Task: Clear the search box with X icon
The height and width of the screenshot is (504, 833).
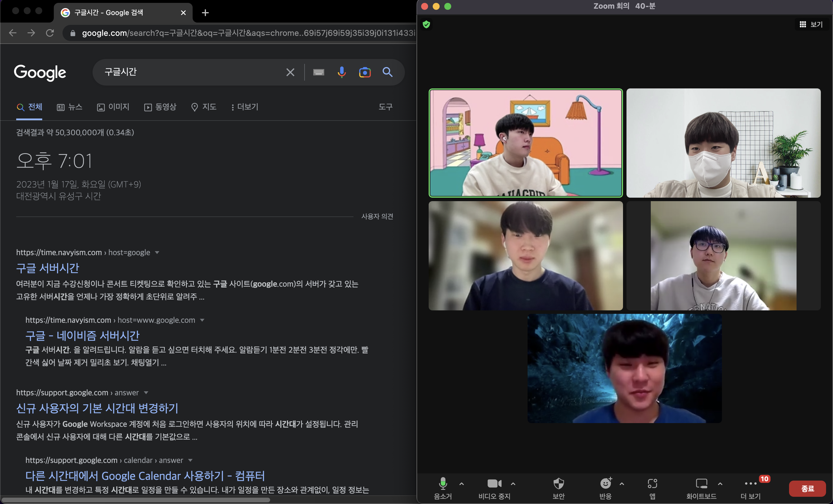Action: (290, 72)
